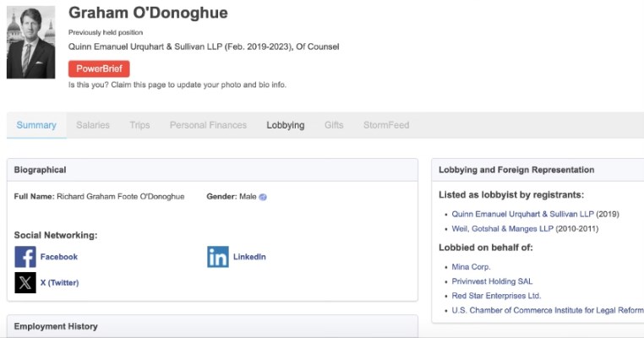The height and width of the screenshot is (338, 644).
Task: Click the info icon beside Gender Male
Action: click(x=263, y=197)
